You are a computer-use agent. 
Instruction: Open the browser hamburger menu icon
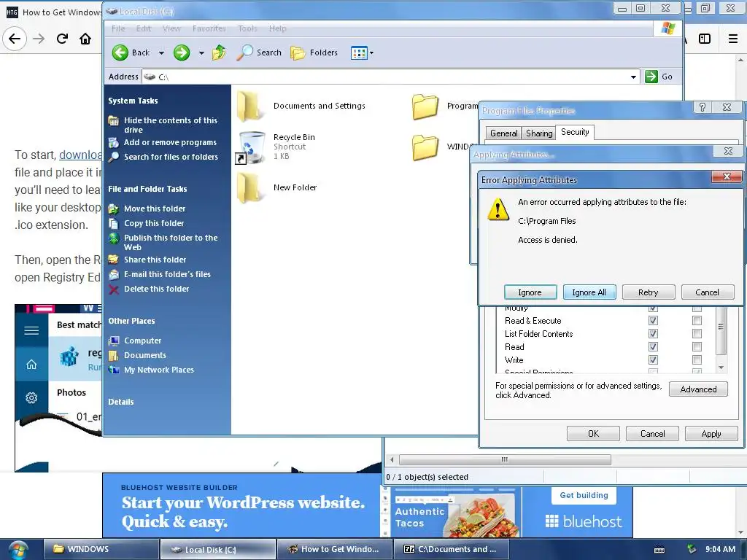(732, 39)
